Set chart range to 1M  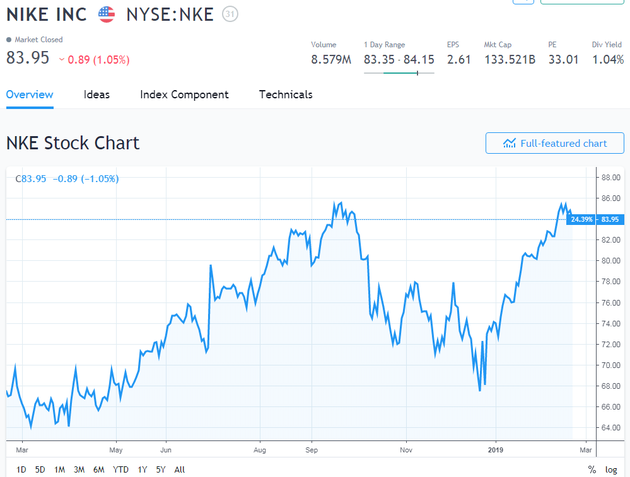pos(60,469)
